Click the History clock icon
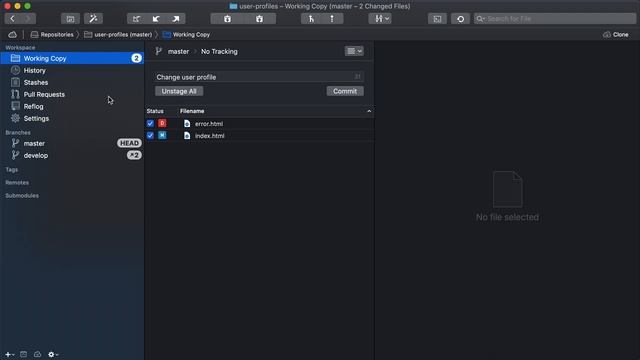Viewport: 640px width, 360px height. [x=16, y=70]
